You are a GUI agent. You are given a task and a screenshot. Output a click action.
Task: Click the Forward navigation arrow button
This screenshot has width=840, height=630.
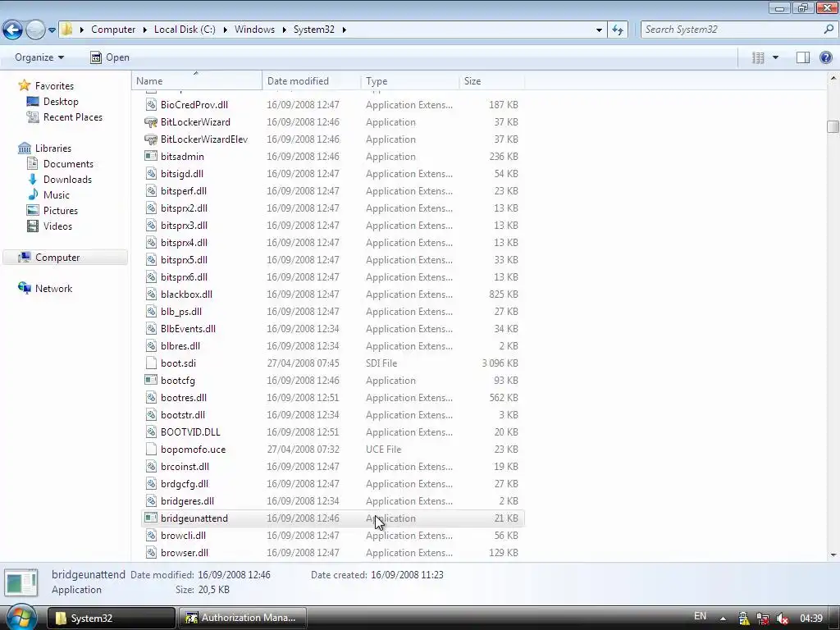(35, 30)
